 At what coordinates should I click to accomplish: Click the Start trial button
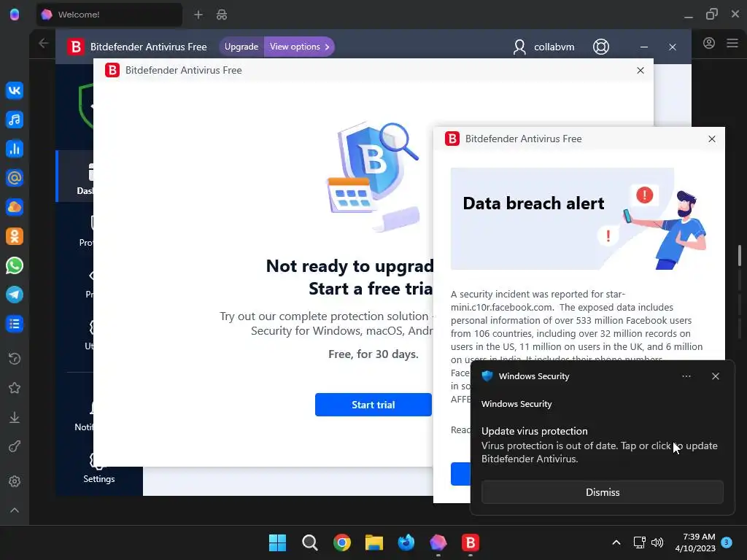click(373, 405)
